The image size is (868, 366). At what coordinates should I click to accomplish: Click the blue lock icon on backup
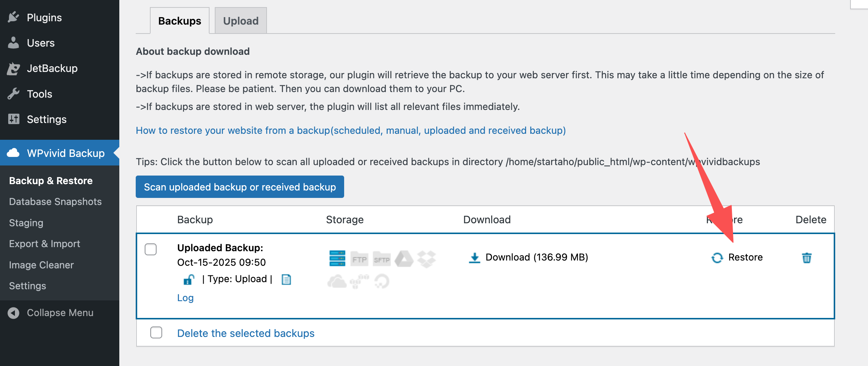[189, 280]
